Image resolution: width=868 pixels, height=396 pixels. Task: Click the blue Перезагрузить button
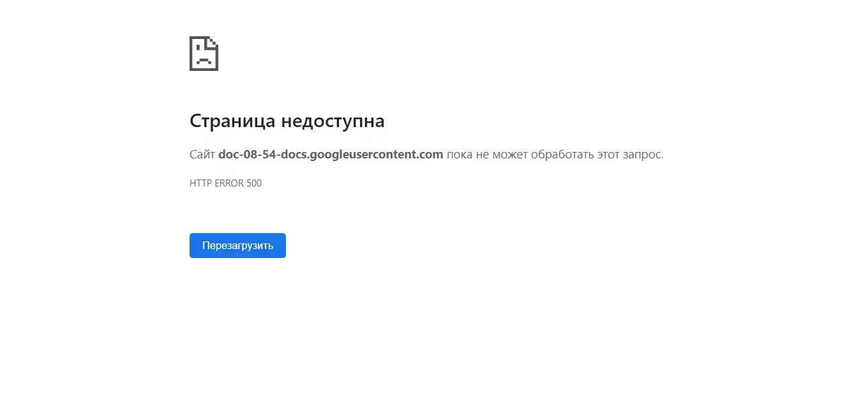pyautogui.click(x=237, y=245)
